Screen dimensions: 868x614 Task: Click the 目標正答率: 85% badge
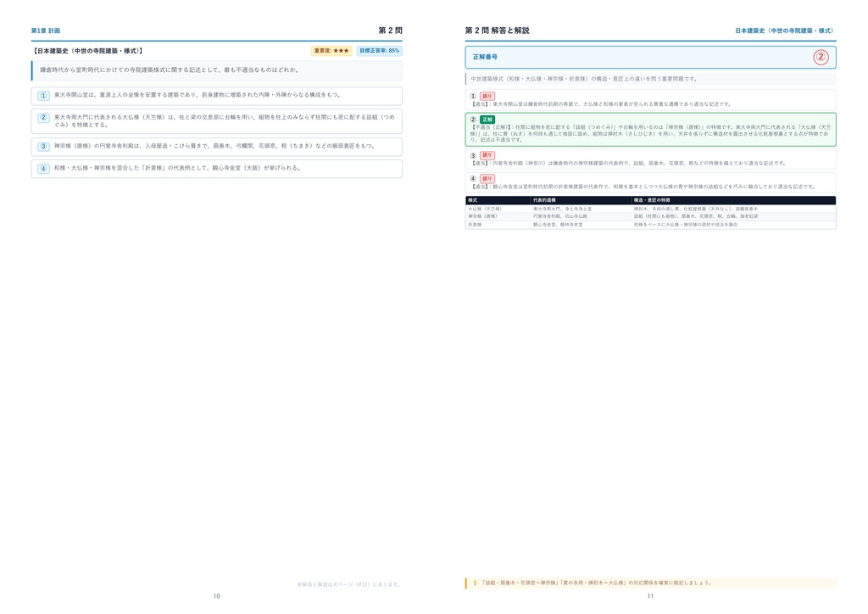click(x=379, y=51)
